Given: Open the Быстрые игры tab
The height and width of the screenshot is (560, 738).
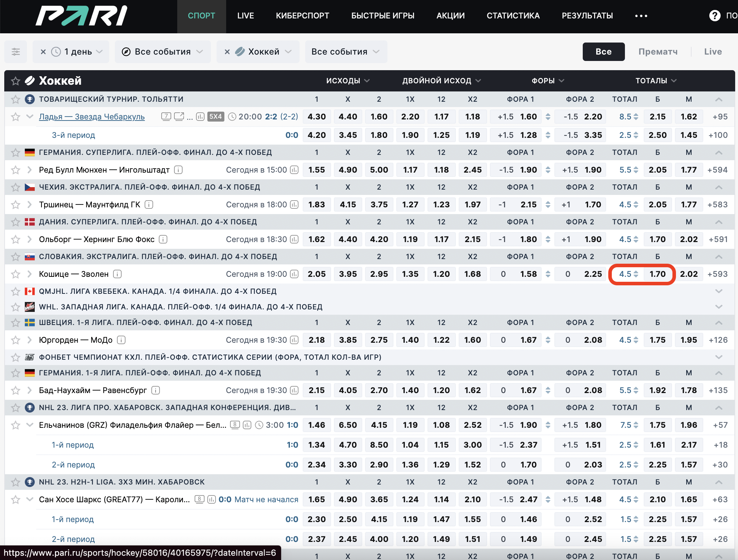Looking at the screenshot, I should (x=383, y=16).
